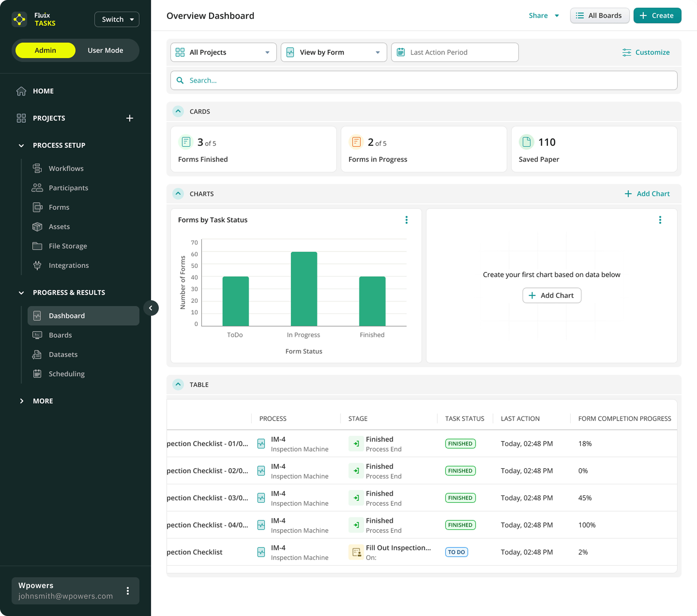Image resolution: width=697 pixels, height=616 pixels.
Task: Click FINISHED badge in Checklist - 03/0 row
Action: [460, 498]
